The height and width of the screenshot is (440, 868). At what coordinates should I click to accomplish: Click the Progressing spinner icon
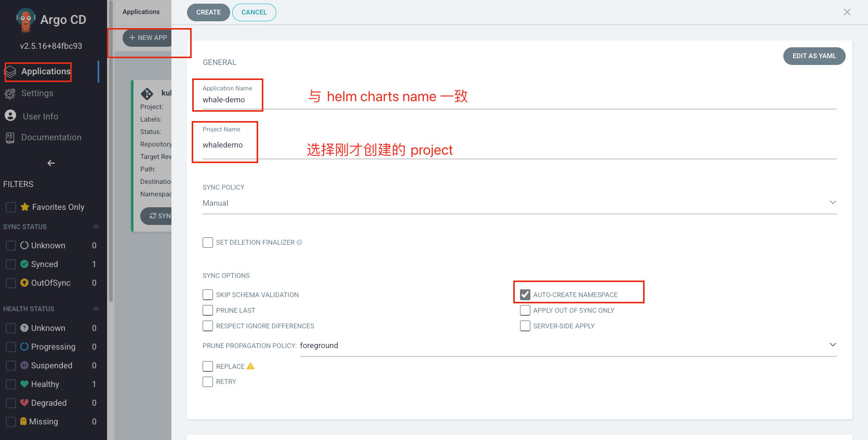click(x=24, y=346)
